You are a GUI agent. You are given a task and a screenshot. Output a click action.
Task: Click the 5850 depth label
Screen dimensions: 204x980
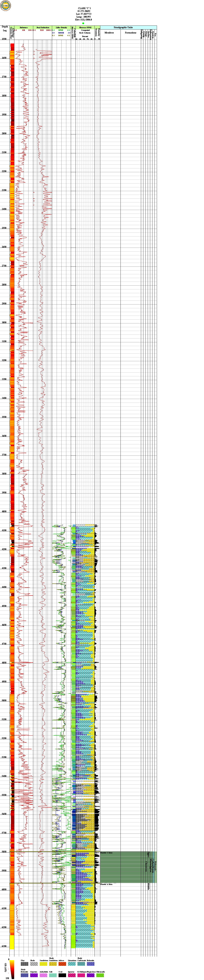[x=4, y=852]
